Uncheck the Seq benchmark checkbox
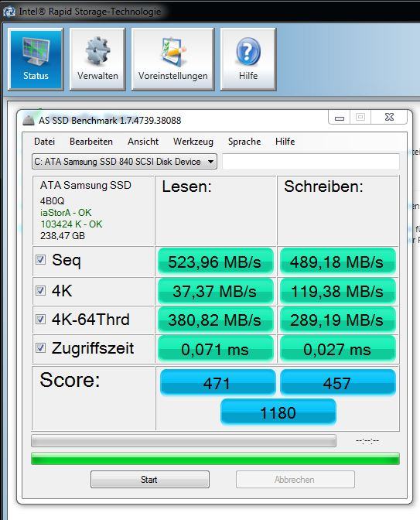 40,260
